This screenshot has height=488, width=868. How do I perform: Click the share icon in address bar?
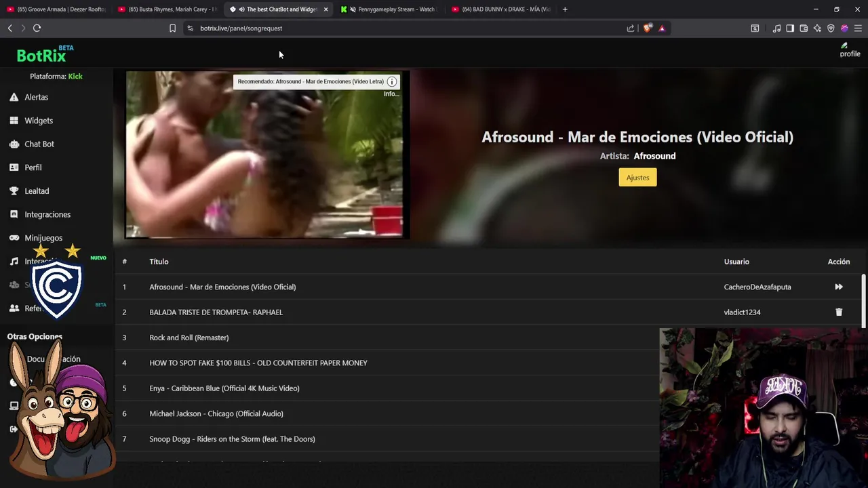click(x=631, y=28)
